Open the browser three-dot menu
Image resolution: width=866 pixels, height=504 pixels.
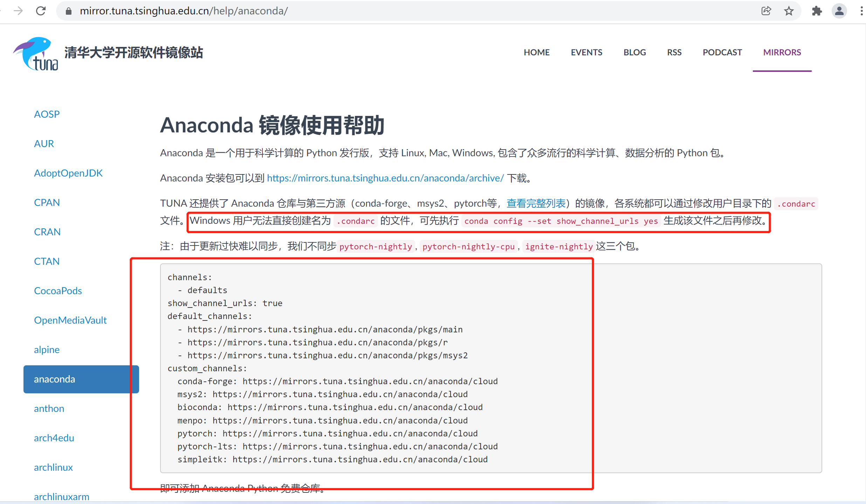point(862,11)
